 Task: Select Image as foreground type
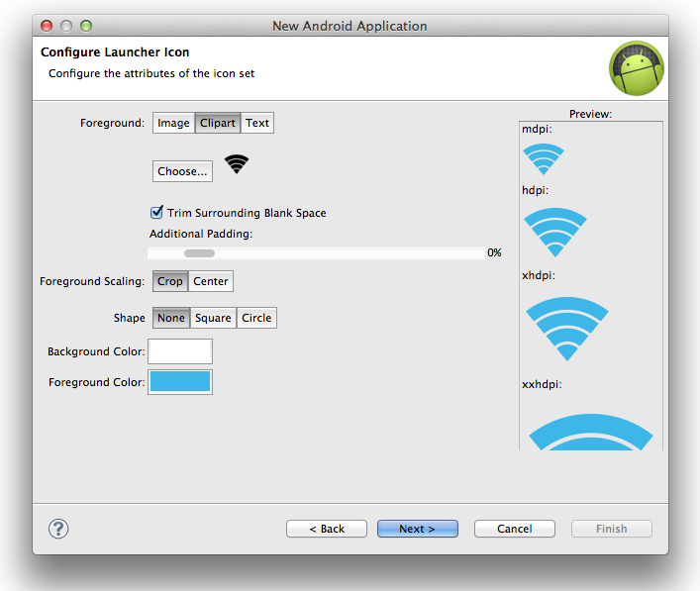(173, 123)
